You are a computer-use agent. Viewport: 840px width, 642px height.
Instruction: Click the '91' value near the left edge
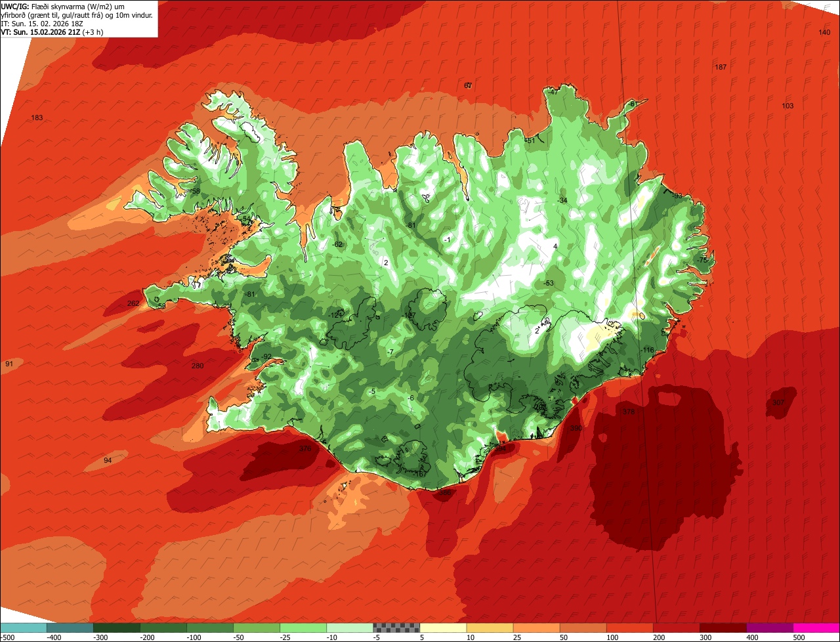coord(9,364)
